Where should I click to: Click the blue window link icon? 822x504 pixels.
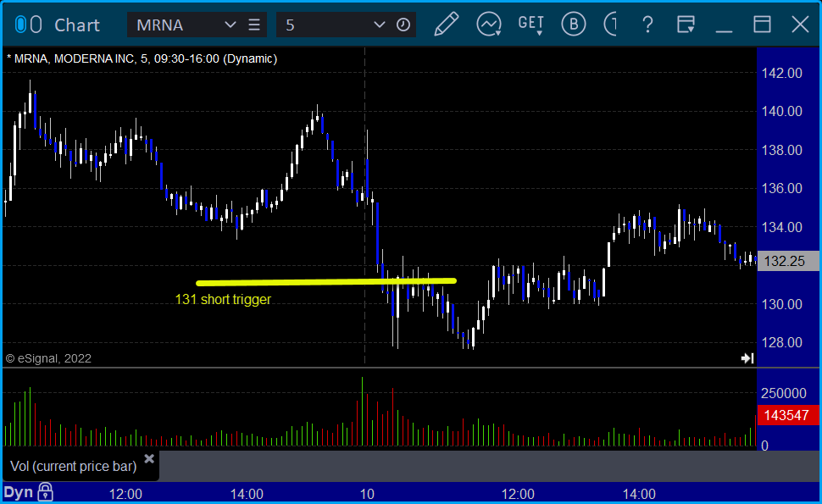click(20, 25)
